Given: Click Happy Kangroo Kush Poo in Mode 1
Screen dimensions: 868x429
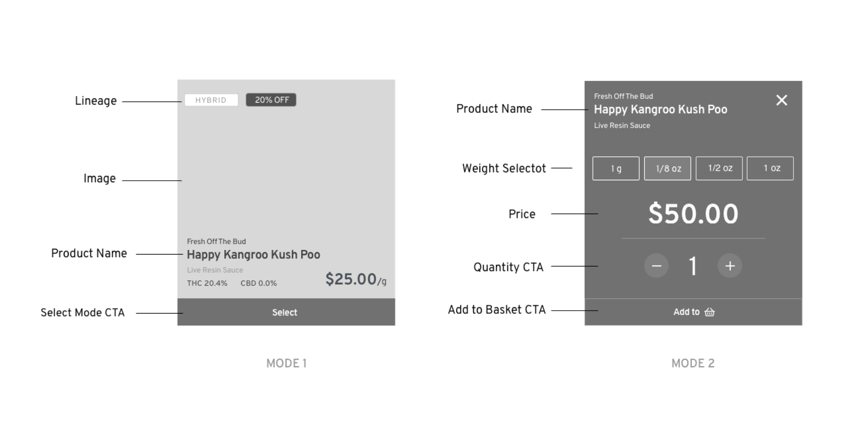Looking at the screenshot, I should (x=253, y=255).
